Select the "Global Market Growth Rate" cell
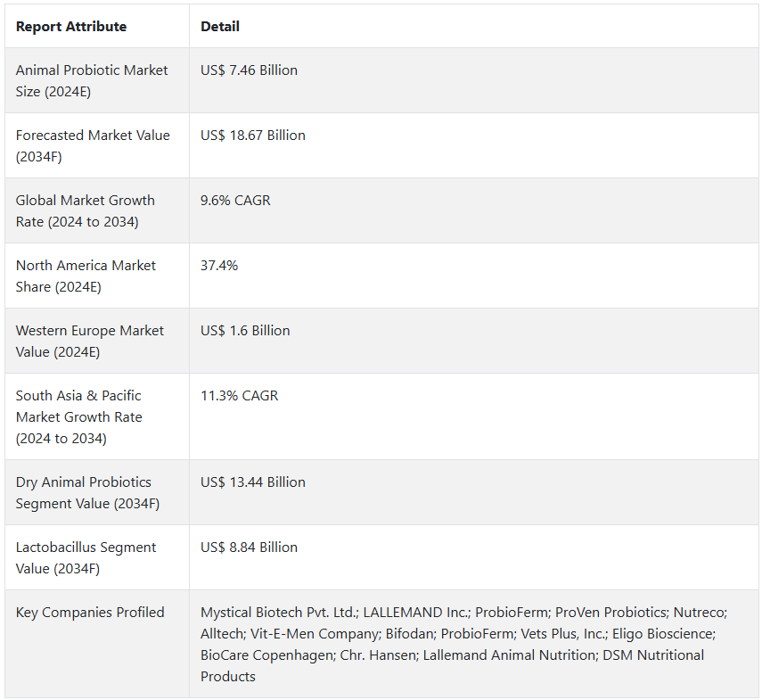 click(x=86, y=210)
